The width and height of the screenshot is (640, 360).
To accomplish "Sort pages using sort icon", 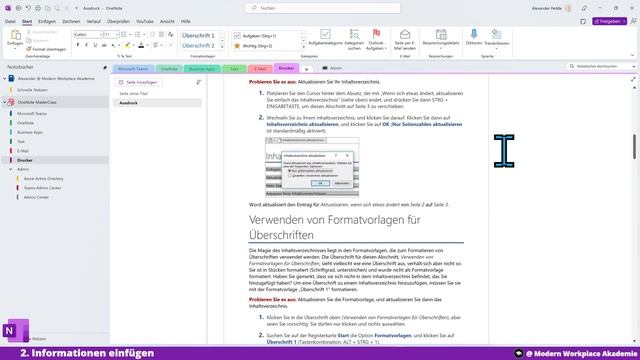I will [199, 82].
